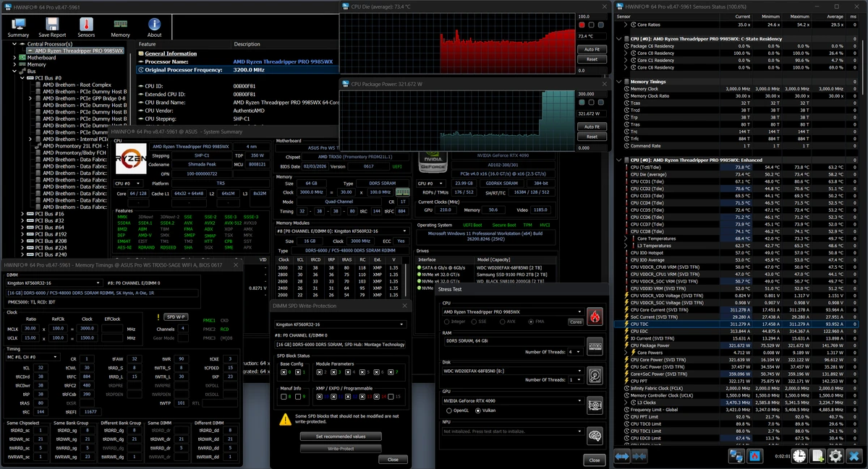Click the MCLK ratio 30.00 field

click(30, 328)
